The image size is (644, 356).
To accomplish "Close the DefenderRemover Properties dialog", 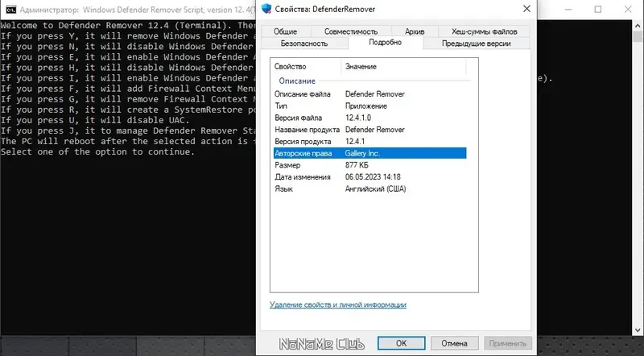I will (526, 9).
